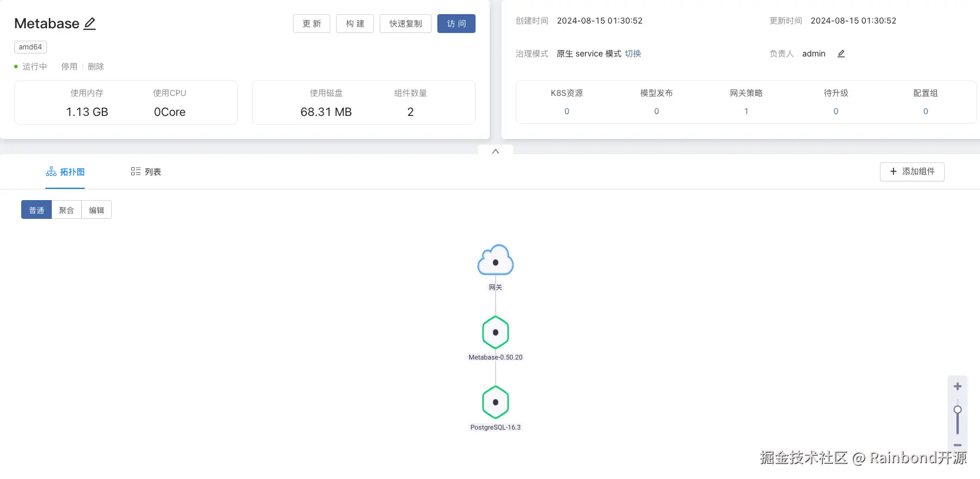Screen dimensions: 980x479
Task: Select the gateway cloud node
Action: click(x=496, y=260)
